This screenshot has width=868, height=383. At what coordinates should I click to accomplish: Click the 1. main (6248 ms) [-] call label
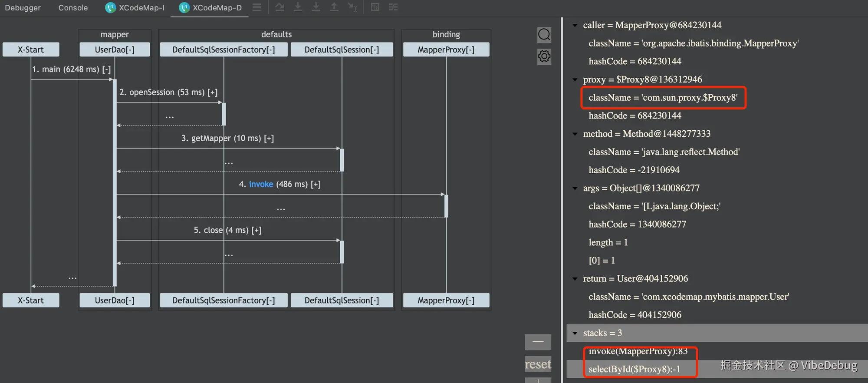pyautogui.click(x=72, y=69)
